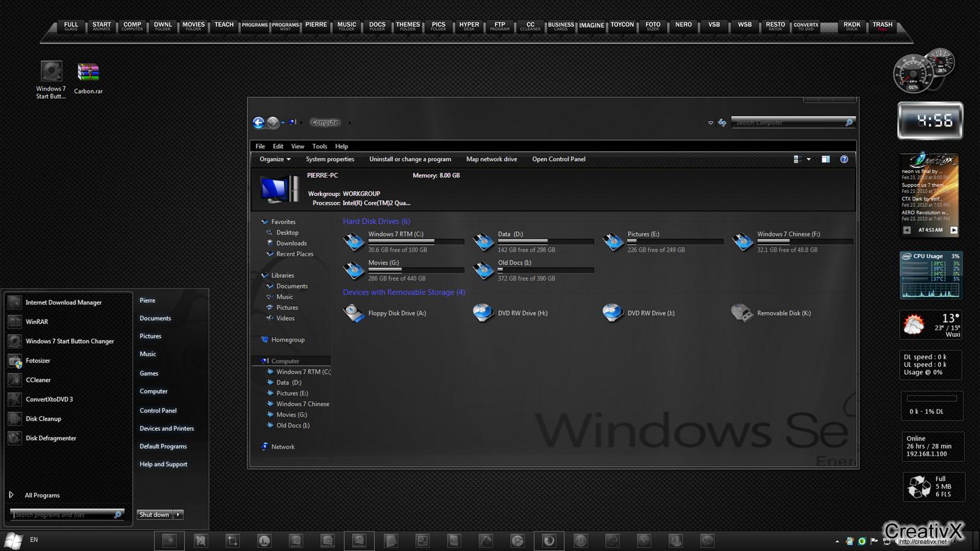Click Uninstall or change a program
This screenshot has width=980, height=551.
point(410,159)
